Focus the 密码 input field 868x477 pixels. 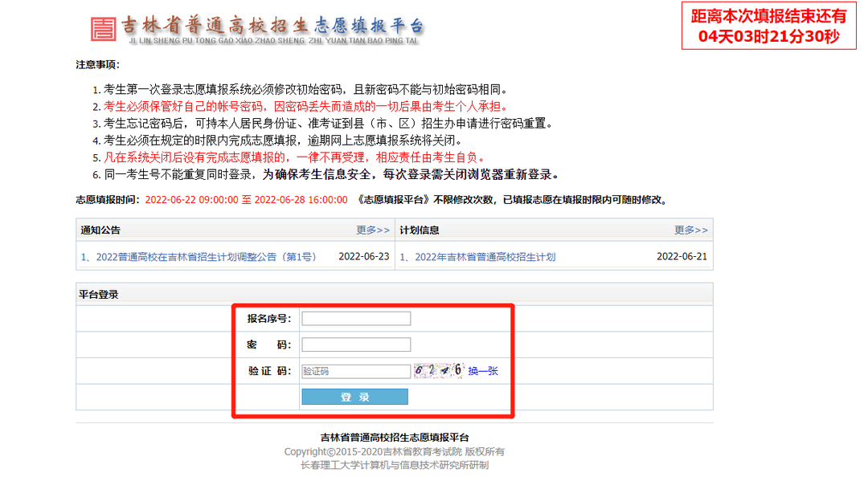[355, 344]
